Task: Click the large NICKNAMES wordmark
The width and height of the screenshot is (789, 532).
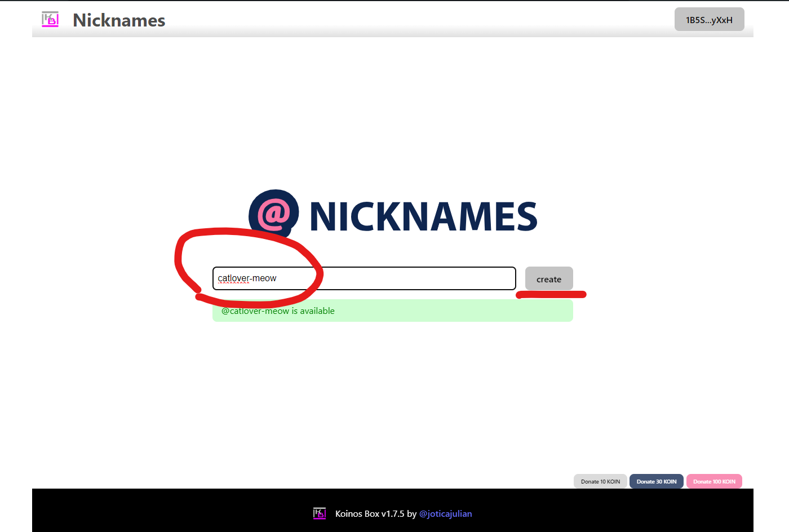Action: (x=424, y=217)
